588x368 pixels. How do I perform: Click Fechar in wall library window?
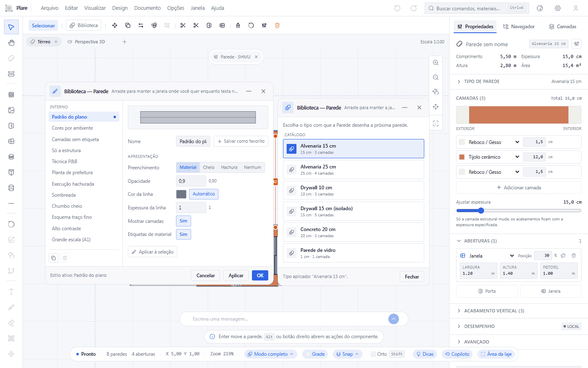pos(412,277)
